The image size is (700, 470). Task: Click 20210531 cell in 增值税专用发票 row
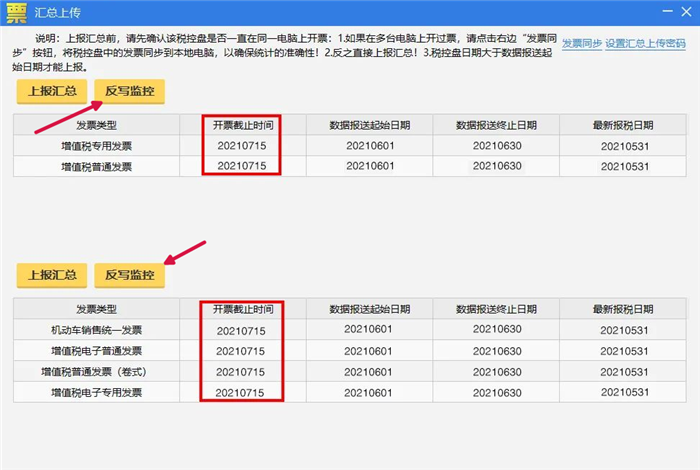coord(625,146)
